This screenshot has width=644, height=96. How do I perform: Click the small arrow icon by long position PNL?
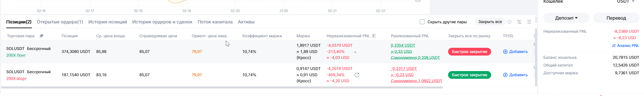click(355, 52)
